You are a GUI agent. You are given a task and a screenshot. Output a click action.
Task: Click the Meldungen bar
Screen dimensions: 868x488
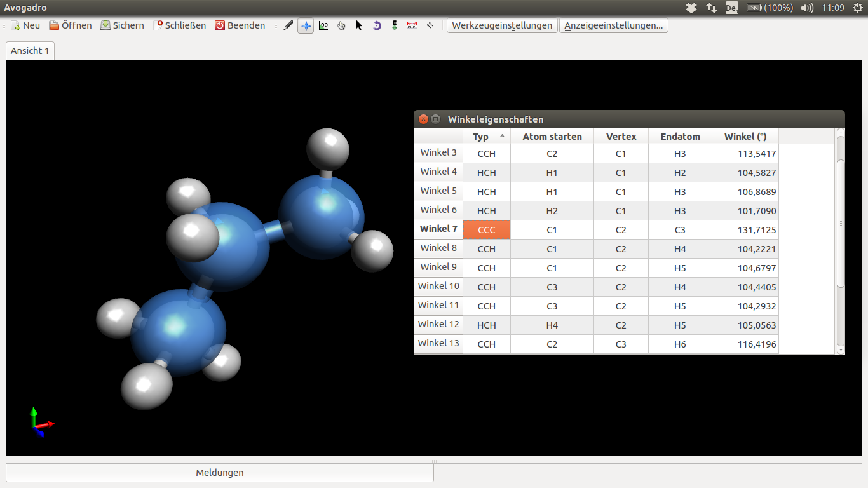(x=220, y=473)
